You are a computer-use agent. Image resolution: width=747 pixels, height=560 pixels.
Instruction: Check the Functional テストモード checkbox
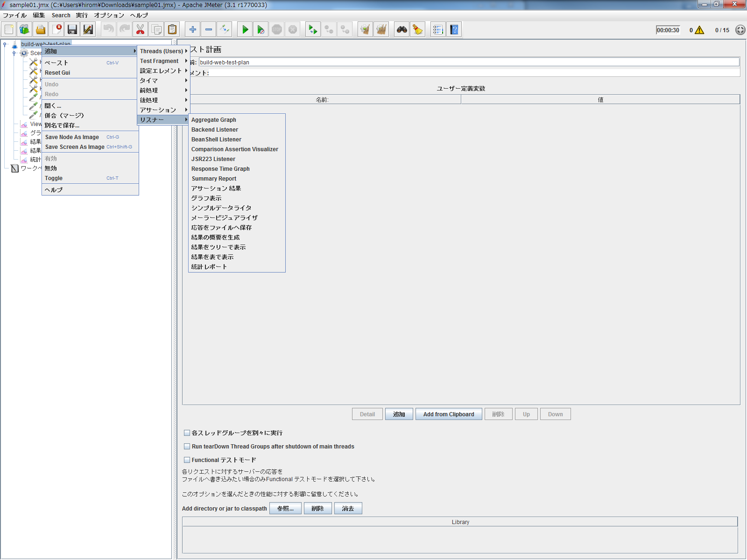tap(187, 460)
